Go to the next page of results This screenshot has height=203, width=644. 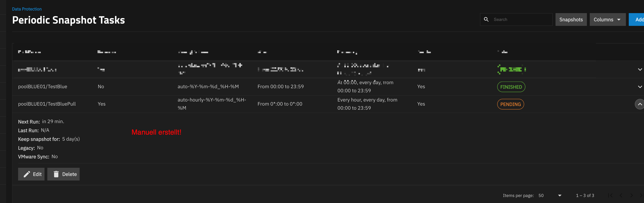pos(632,196)
